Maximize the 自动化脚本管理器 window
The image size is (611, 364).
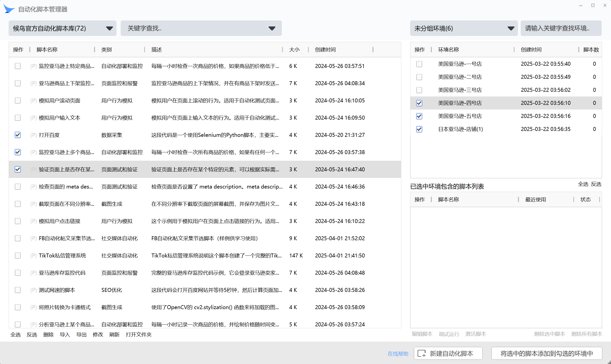[x=593, y=5]
